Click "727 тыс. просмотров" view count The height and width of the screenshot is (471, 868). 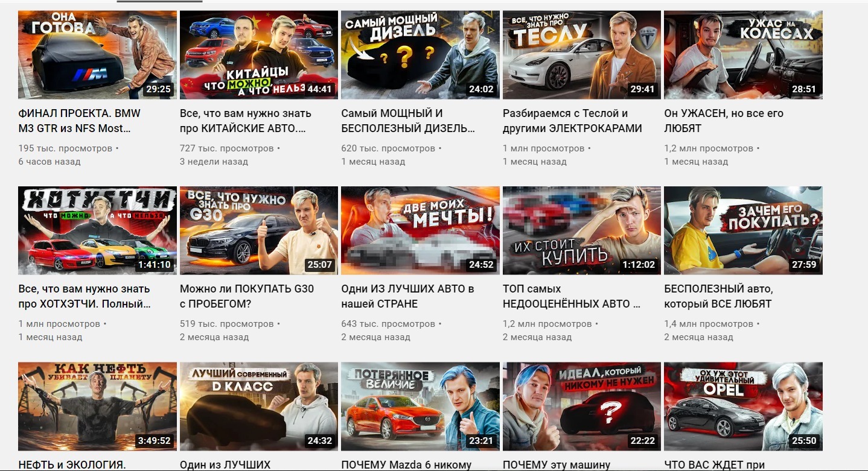227,148
